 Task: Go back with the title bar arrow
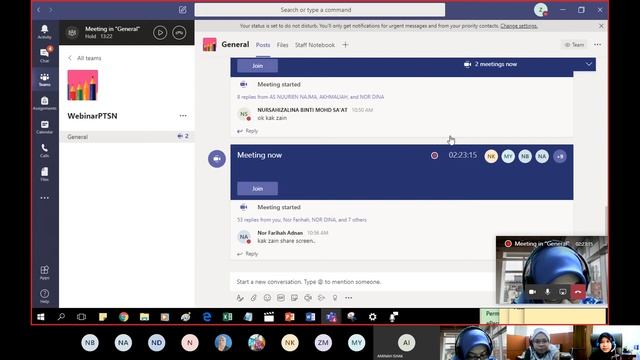(39, 10)
